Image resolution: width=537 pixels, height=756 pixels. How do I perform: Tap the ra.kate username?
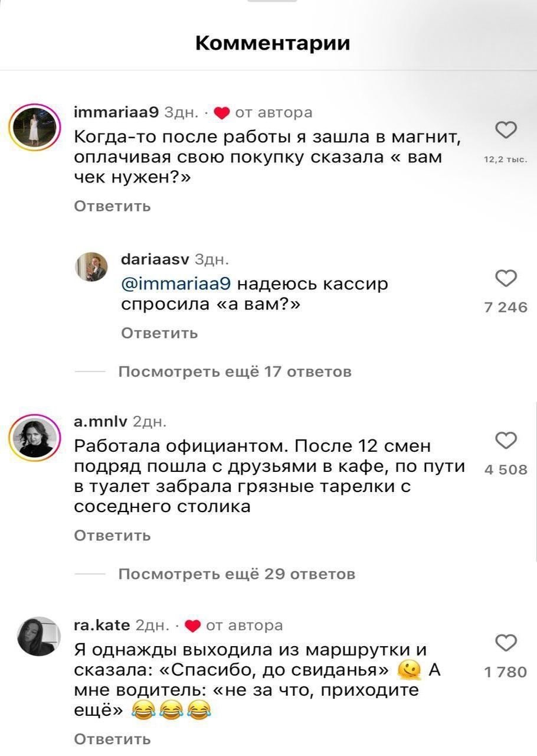coord(103,625)
